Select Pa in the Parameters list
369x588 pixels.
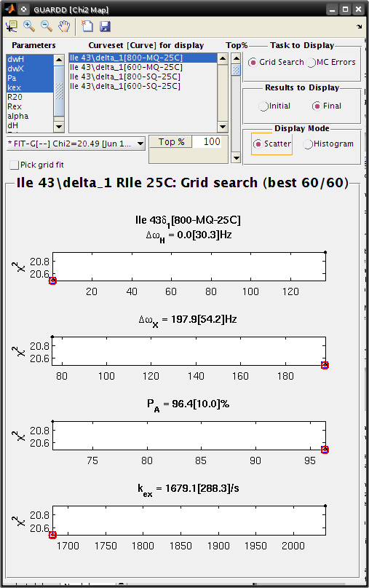click(30, 78)
